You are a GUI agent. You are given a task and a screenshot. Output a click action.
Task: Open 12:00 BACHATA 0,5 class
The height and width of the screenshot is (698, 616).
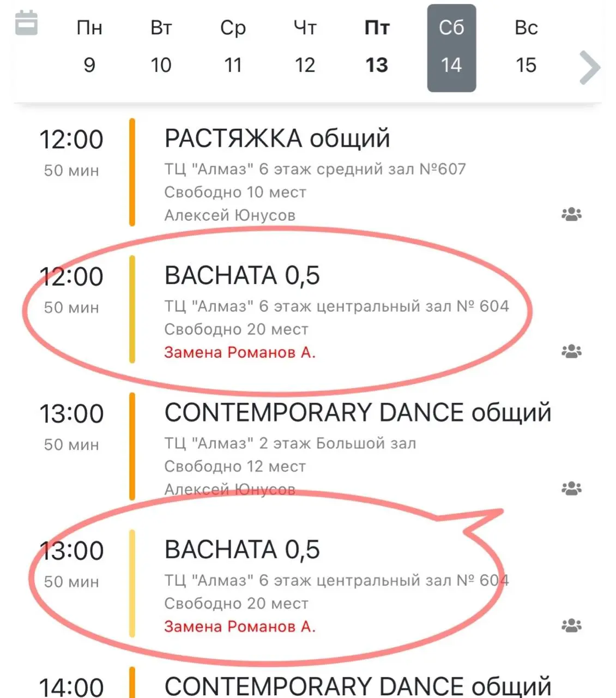coord(242,276)
